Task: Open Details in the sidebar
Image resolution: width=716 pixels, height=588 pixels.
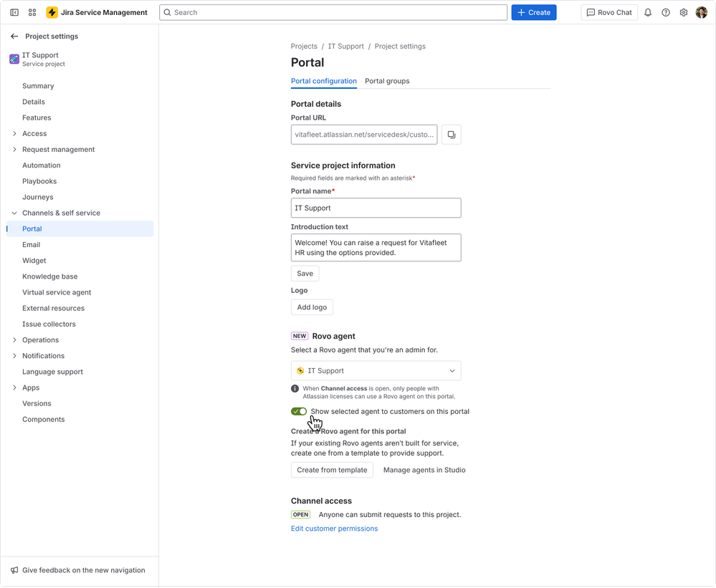Action: (x=34, y=102)
